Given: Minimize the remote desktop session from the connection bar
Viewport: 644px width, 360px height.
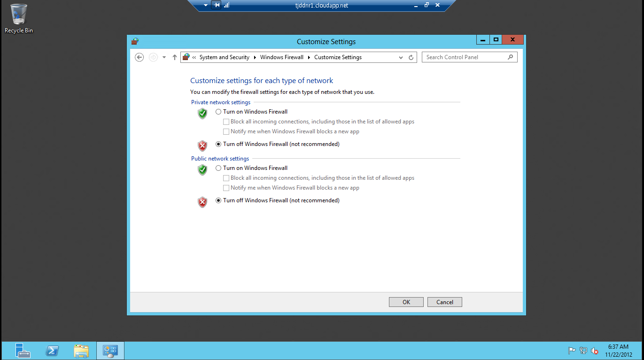Looking at the screenshot, I should click(x=416, y=5).
